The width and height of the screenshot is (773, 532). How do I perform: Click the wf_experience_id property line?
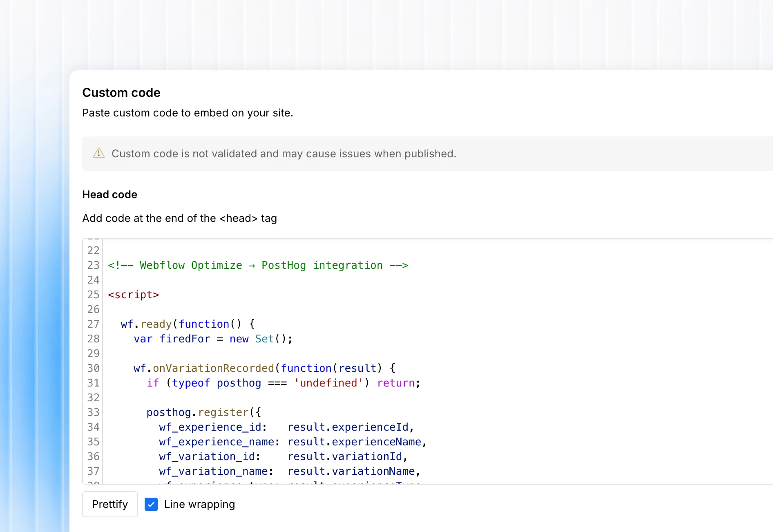click(x=287, y=427)
